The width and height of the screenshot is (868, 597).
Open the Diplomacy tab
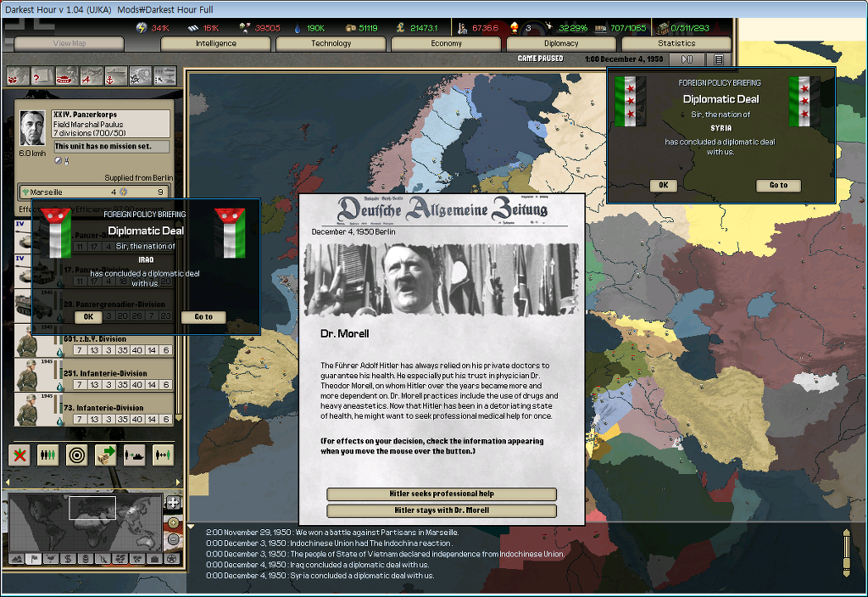click(x=561, y=43)
